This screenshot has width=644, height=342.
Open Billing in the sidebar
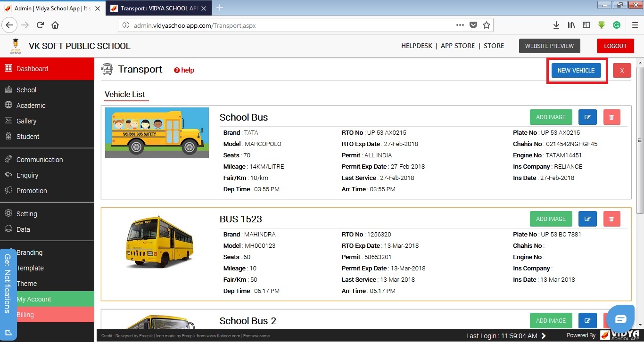[47, 315]
